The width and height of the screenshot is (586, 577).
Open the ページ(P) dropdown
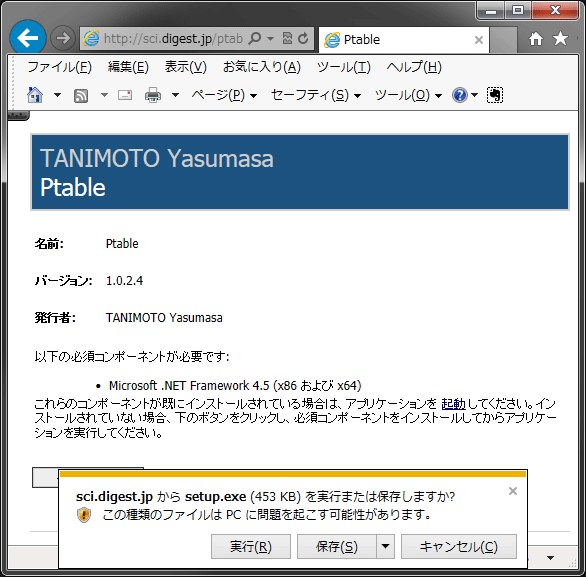(x=224, y=95)
